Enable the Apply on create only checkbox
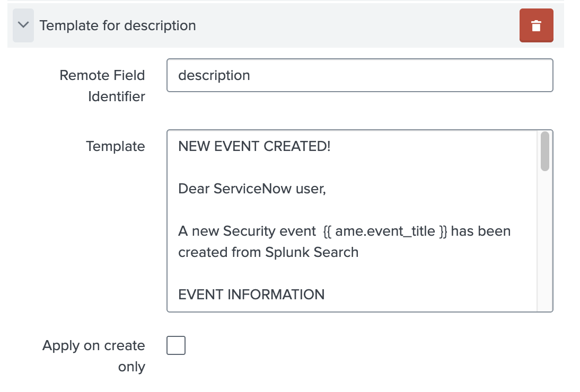 pyautogui.click(x=175, y=345)
